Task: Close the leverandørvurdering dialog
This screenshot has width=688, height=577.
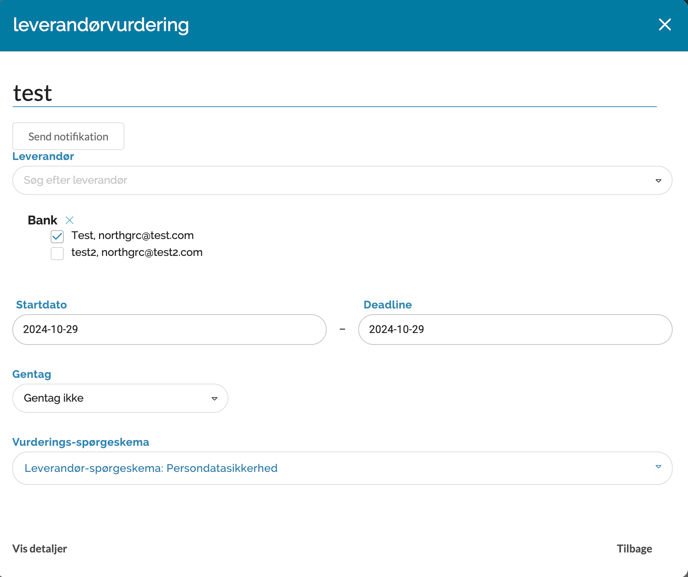Action: [x=664, y=25]
